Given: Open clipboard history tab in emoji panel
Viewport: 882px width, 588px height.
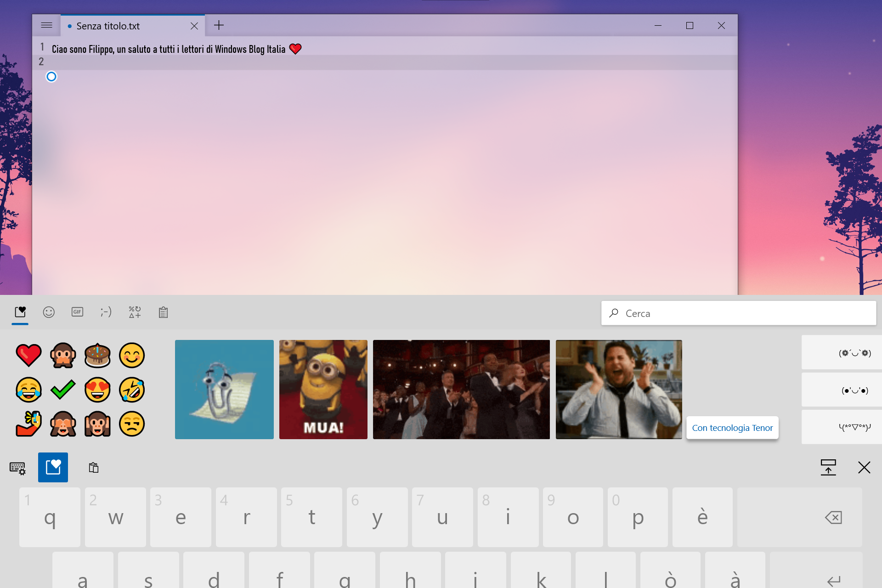Looking at the screenshot, I should coord(163,312).
